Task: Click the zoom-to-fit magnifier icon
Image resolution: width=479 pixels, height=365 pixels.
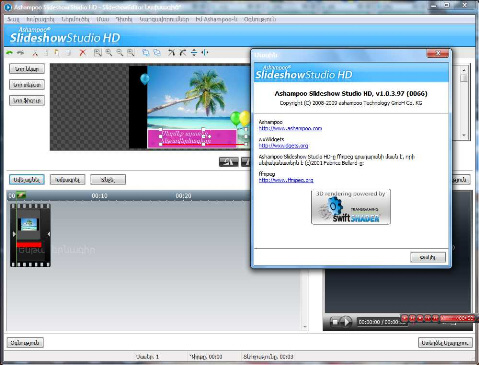Action: coord(98,53)
